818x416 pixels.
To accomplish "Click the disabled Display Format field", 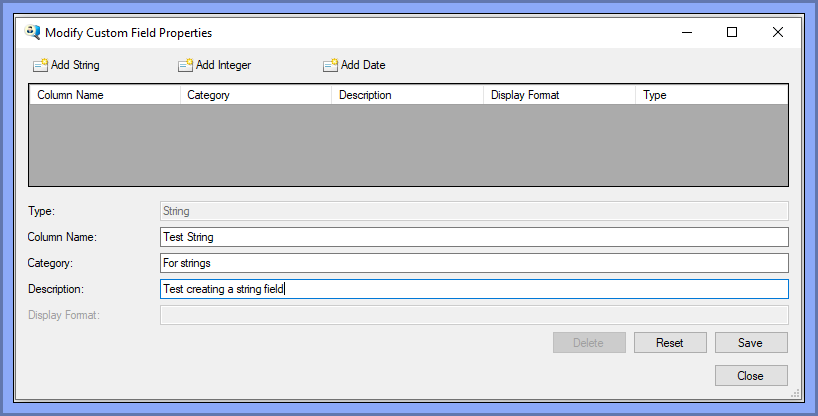I will (474, 315).
